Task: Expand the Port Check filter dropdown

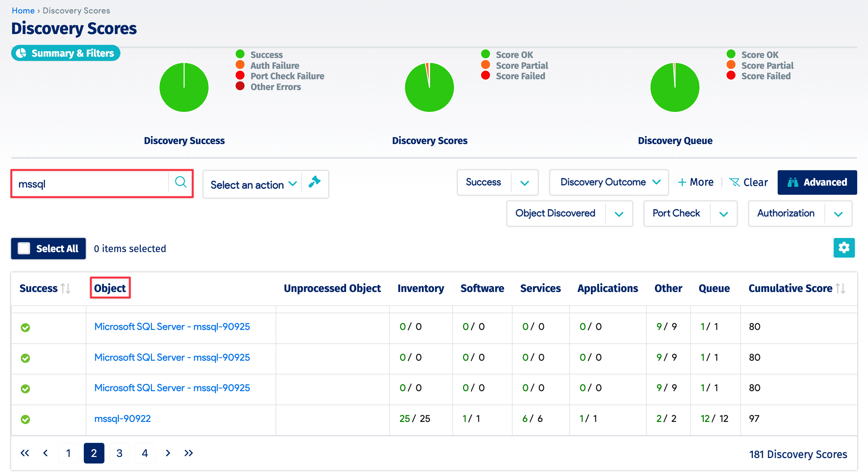Action: [724, 213]
